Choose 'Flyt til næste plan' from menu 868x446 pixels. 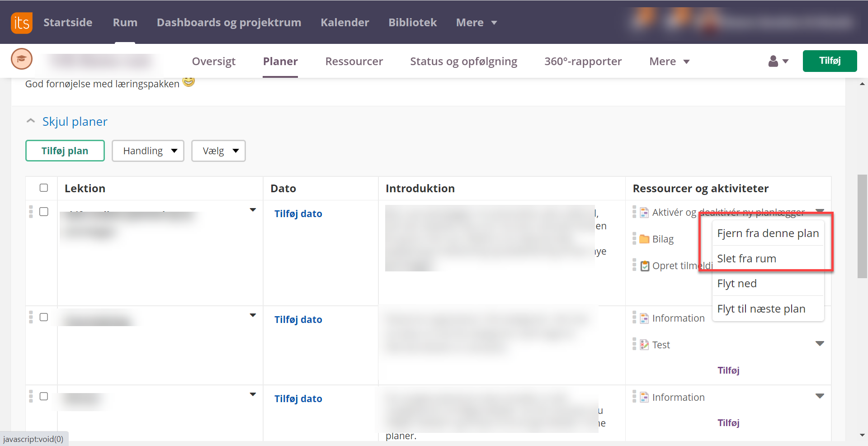tap(761, 309)
